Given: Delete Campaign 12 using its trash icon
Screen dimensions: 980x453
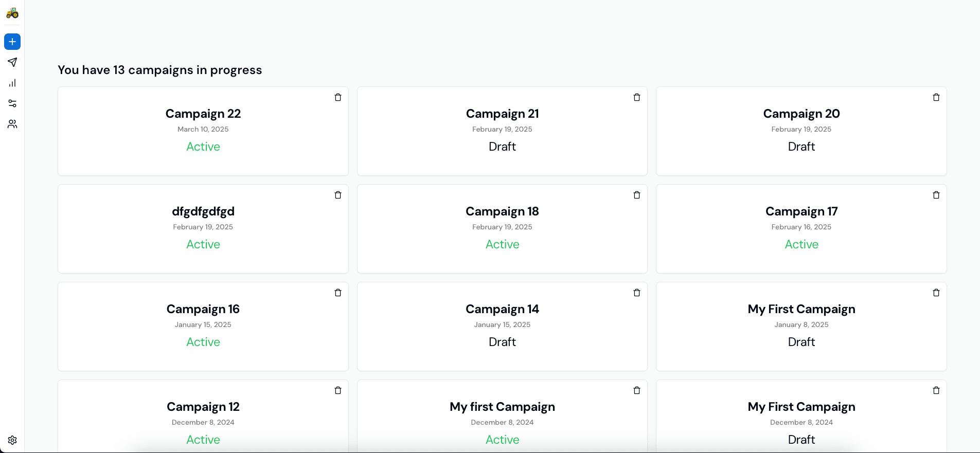Looking at the screenshot, I should click(x=338, y=390).
